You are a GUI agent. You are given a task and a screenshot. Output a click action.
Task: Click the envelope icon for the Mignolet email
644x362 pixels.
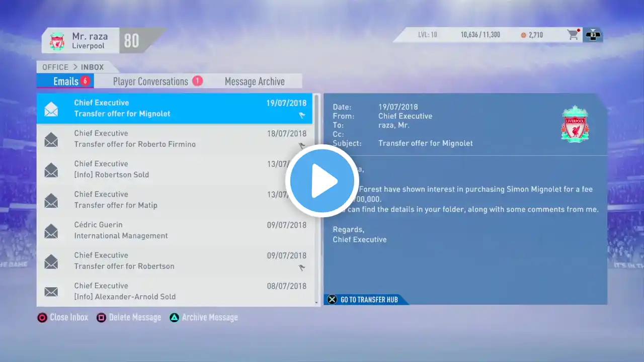(51, 109)
